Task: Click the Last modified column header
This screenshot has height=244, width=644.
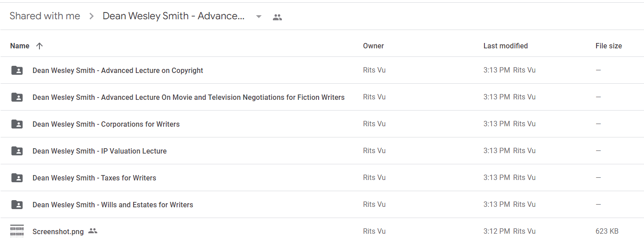Action: coord(506,46)
